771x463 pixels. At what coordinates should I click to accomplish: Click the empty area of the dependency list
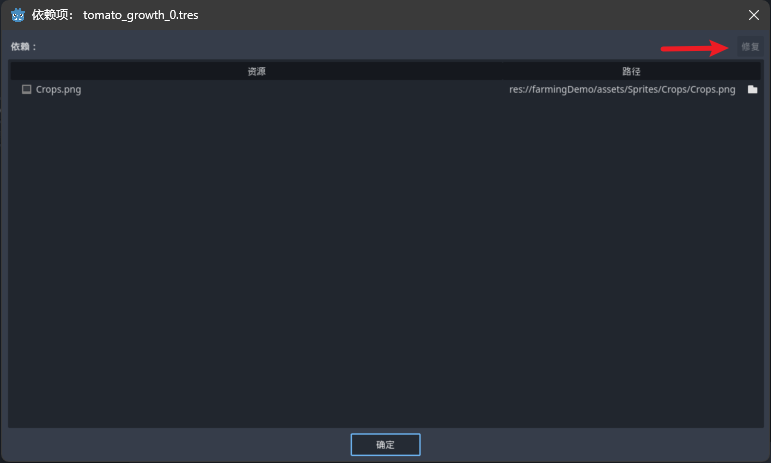click(x=385, y=260)
